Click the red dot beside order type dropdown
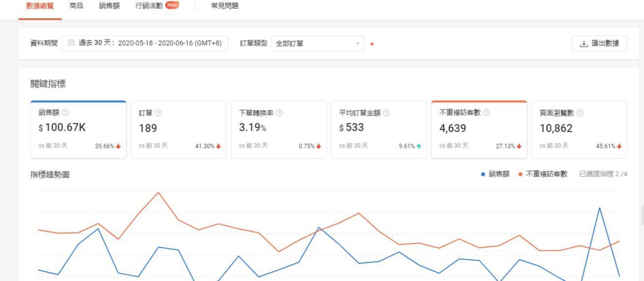 tap(372, 44)
